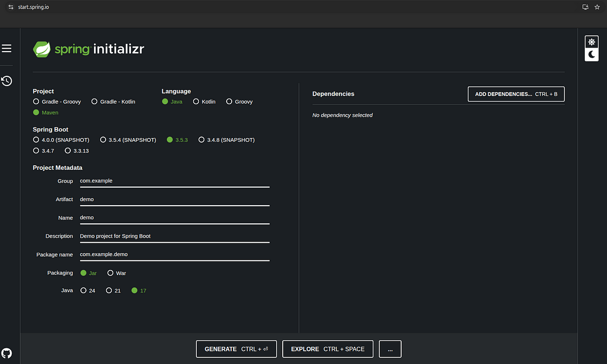The image size is (607, 364).
Task: Click the 'No dependency selected' text
Action: coord(342,115)
